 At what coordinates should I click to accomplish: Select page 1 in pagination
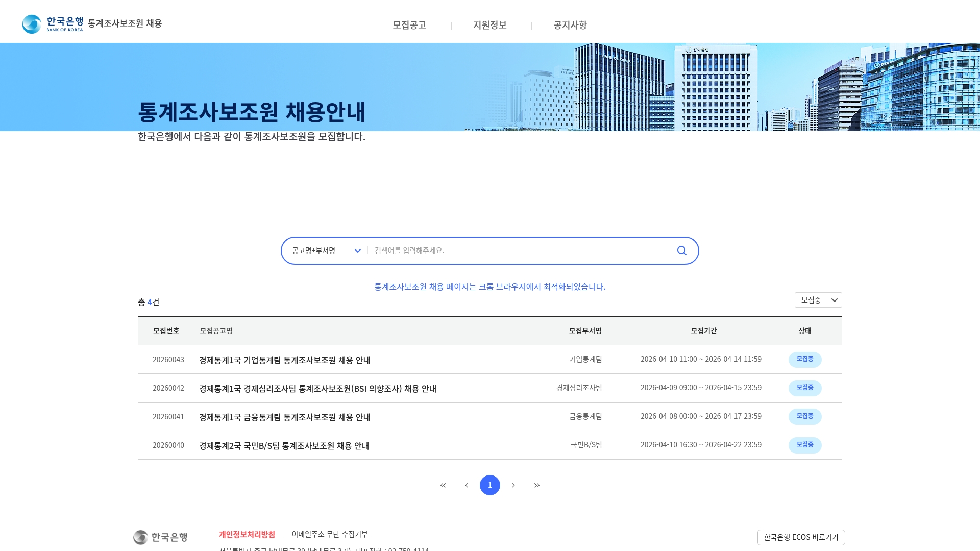click(x=489, y=485)
